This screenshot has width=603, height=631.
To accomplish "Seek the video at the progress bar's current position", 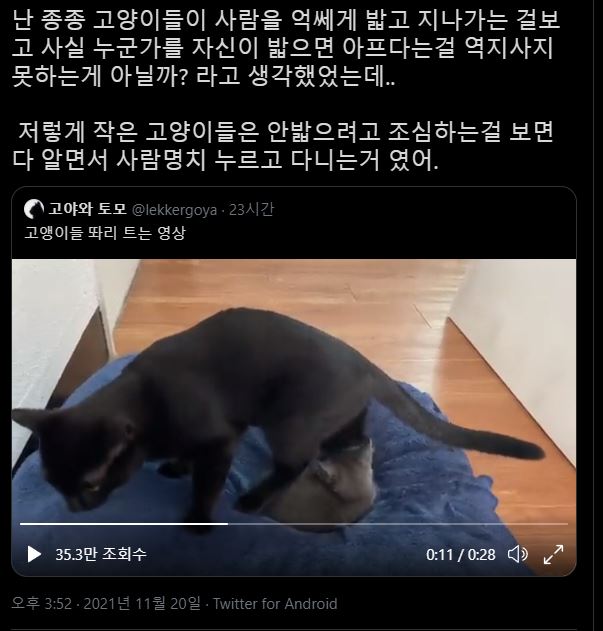I will click(227, 524).
